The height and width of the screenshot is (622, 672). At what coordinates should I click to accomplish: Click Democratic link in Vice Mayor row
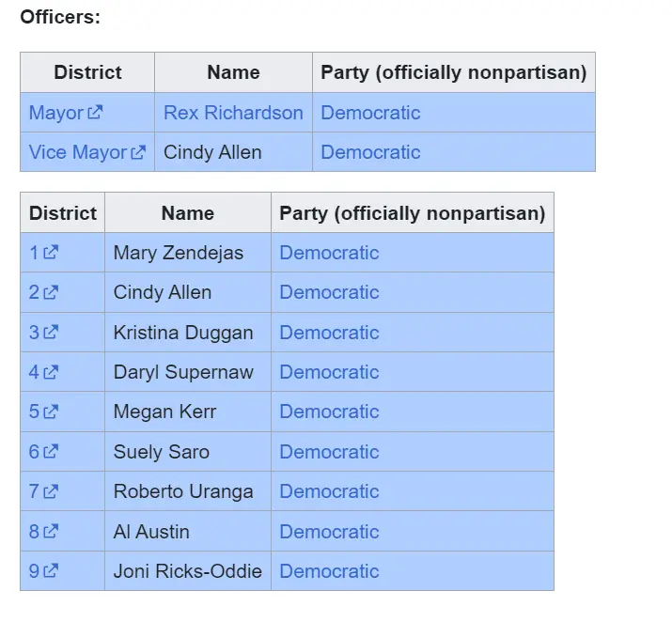370,152
